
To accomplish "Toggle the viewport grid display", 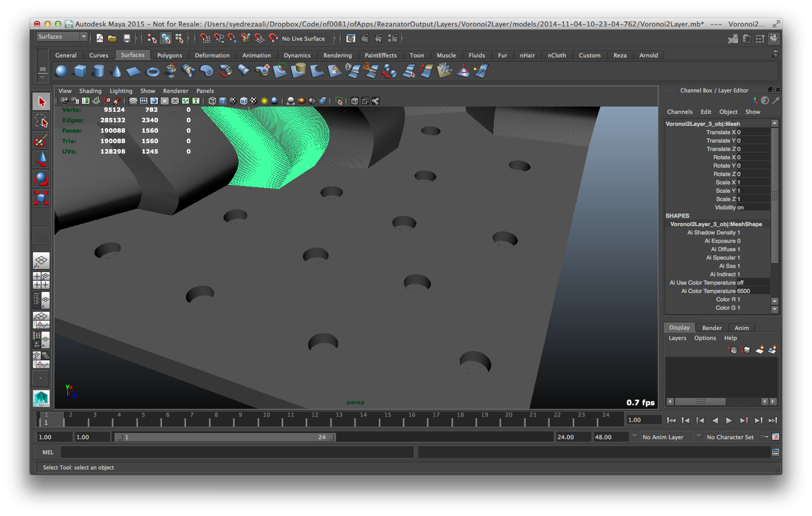I will pos(133,101).
